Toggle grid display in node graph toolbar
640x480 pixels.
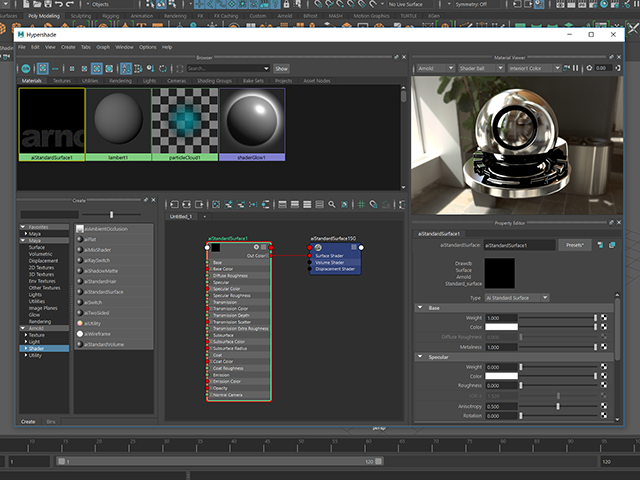pos(361,204)
